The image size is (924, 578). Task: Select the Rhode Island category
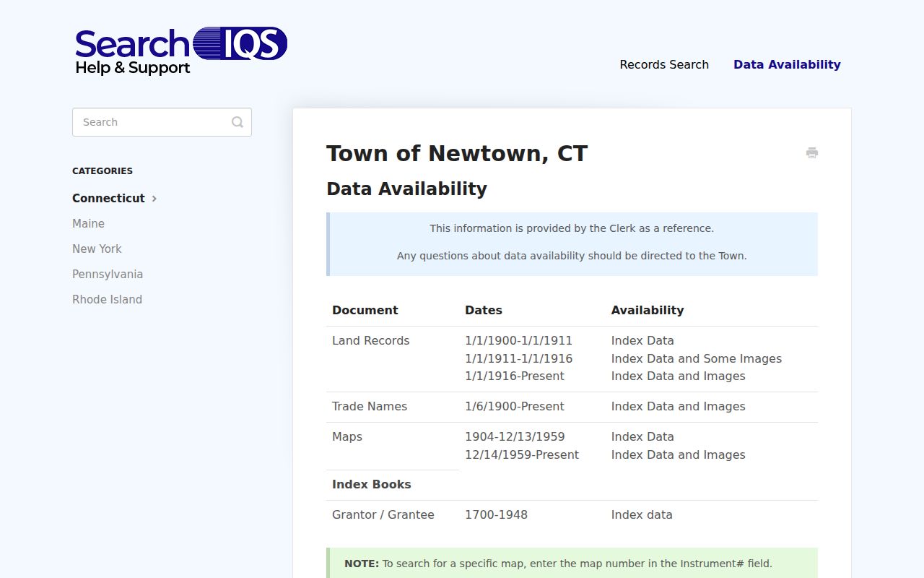click(107, 299)
